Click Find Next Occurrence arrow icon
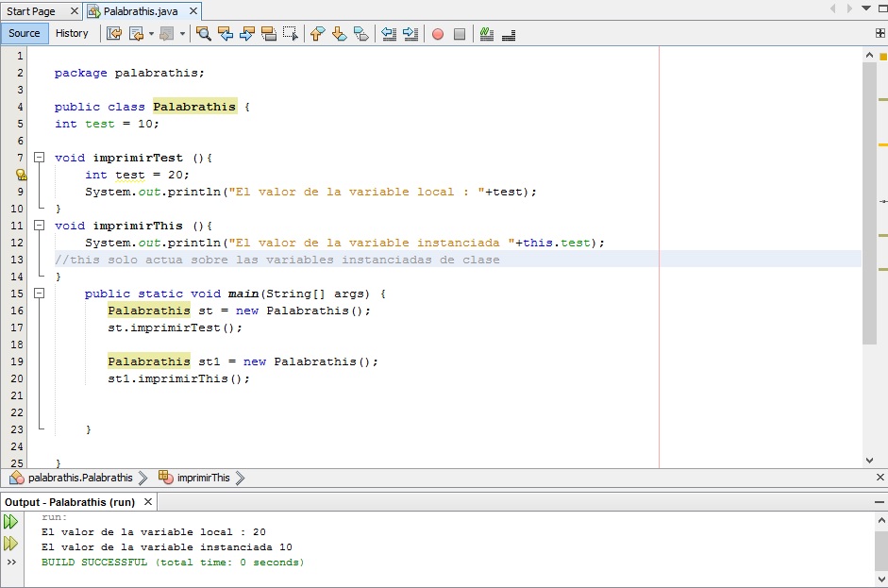The height and width of the screenshot is (588, 888). 247,34
